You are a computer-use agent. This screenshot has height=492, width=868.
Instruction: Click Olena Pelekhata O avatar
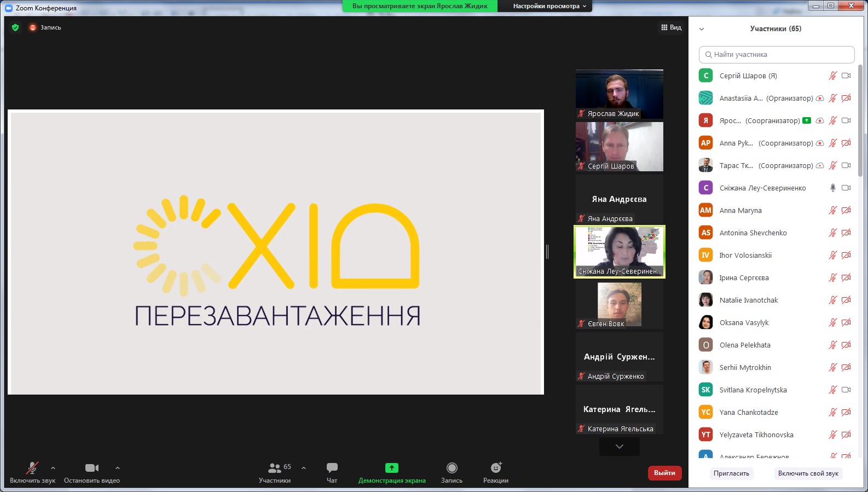(x=706, y=345)
